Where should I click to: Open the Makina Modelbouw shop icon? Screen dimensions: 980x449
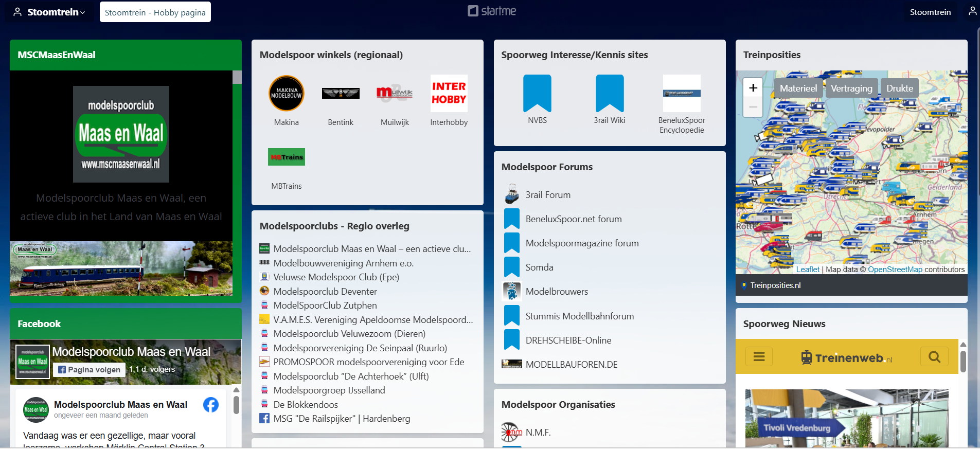[287, 93]
